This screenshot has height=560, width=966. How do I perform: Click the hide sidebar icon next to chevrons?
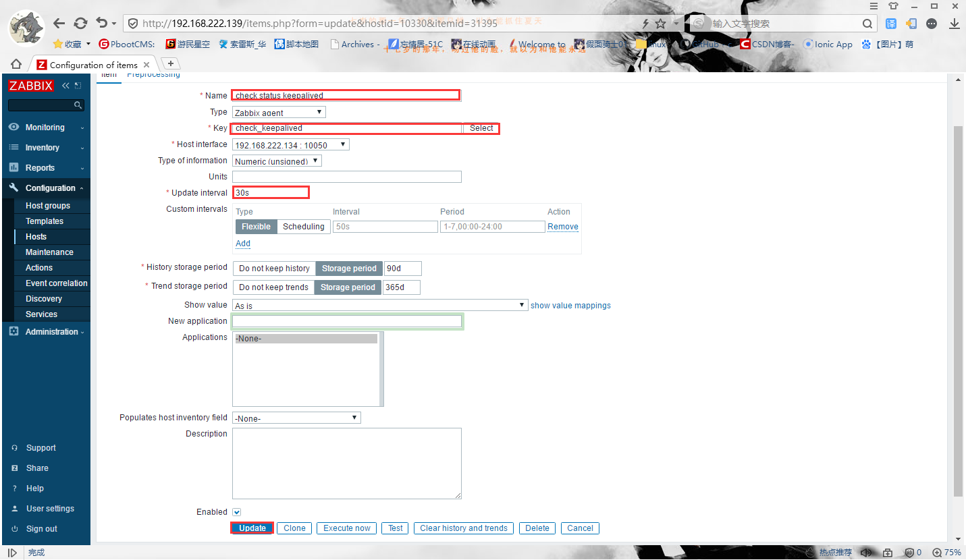click(x=78, y=86)
